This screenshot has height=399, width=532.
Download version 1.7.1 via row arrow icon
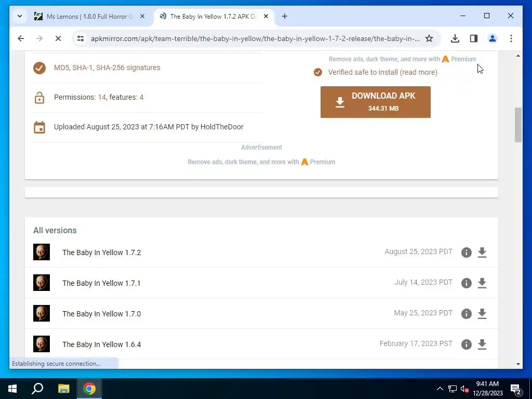tap(482, 283)
